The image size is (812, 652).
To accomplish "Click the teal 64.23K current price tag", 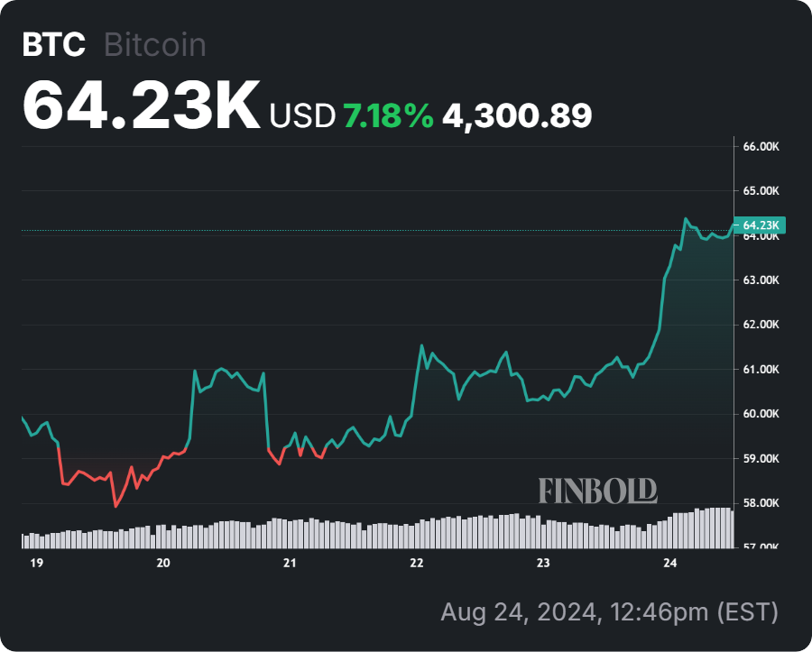I will (761, 225).
